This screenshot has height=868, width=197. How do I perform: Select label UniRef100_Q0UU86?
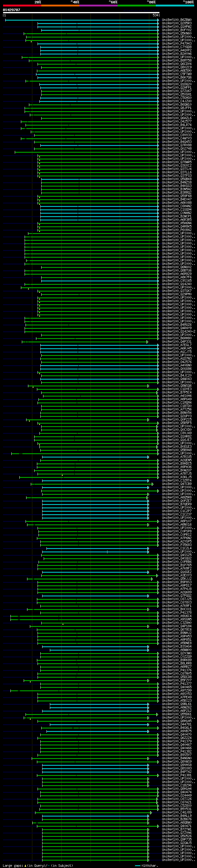(177, 369)
